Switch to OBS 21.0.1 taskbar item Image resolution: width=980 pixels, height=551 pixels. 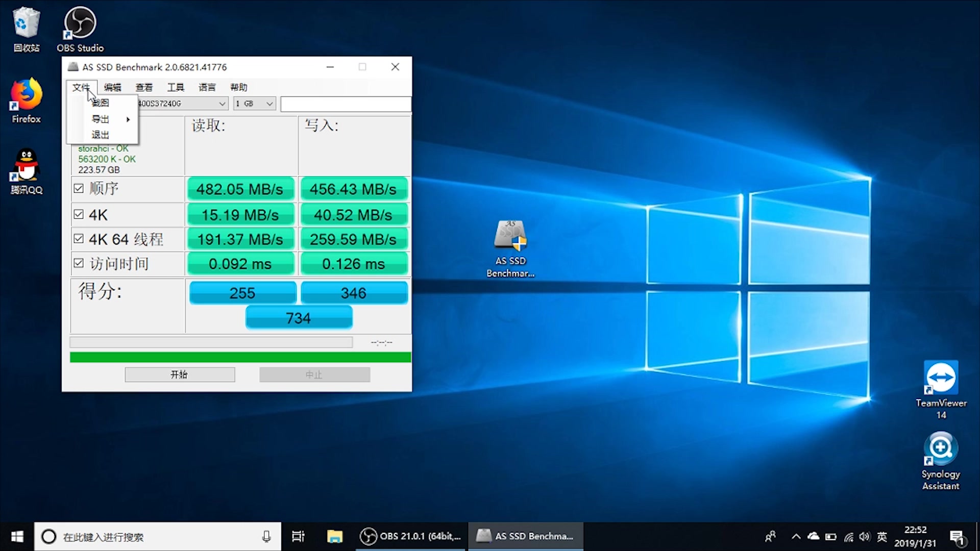click(411, 536)
